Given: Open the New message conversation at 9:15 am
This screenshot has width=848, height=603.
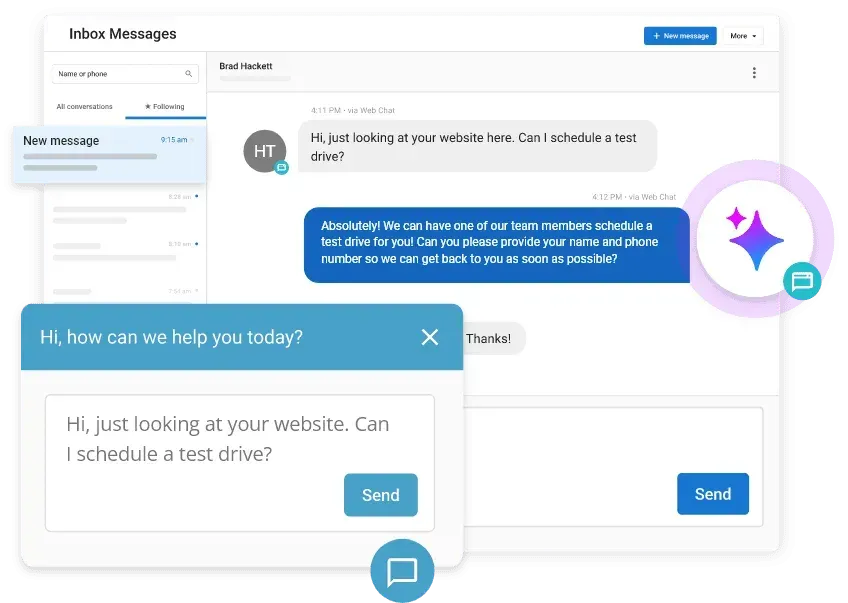Looking at the screenshot, I should 110,154.
